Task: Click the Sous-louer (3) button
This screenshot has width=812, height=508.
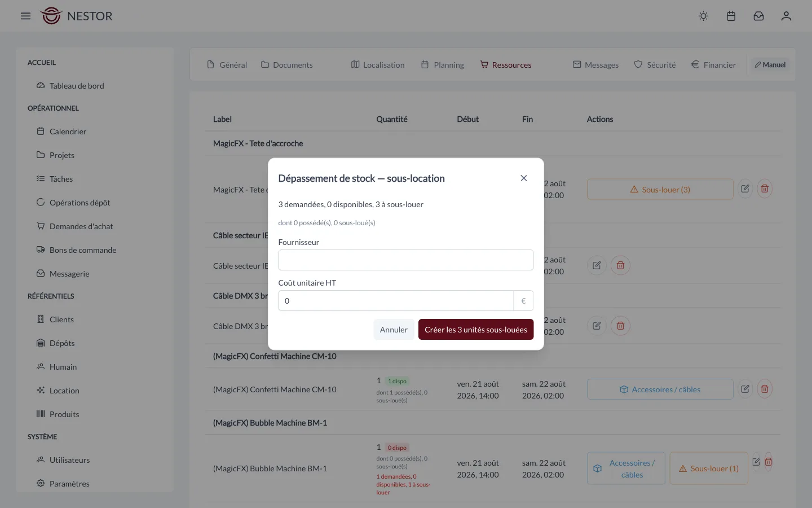Action: click(x=660, y=190)
